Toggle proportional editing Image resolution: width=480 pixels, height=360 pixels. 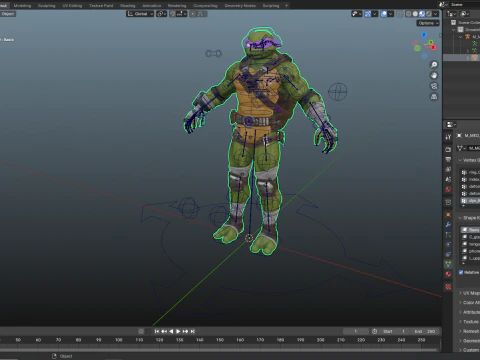click(x=193, y=14)
